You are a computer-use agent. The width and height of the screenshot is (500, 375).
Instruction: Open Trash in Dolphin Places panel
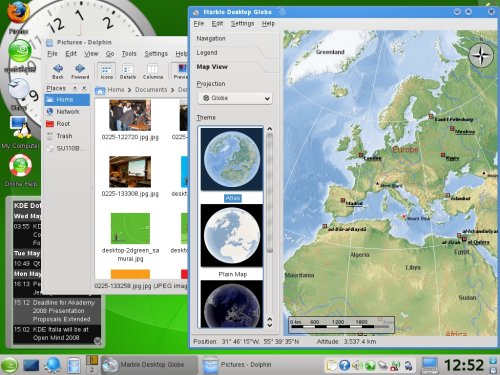click(67, 136)
